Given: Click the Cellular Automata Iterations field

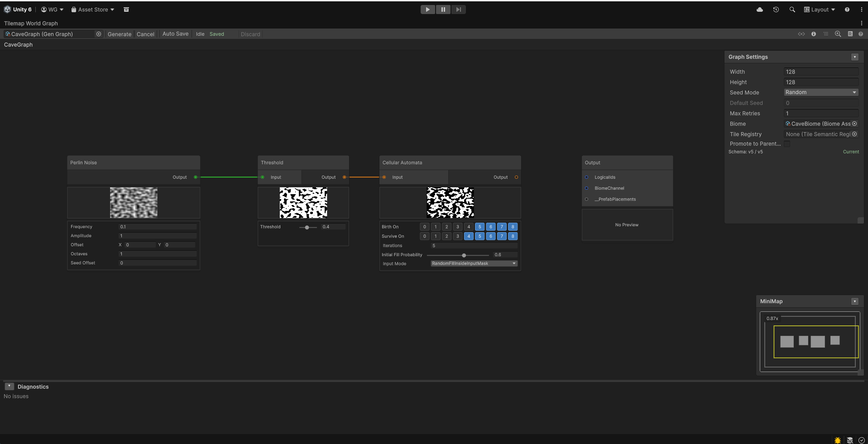Looking at the screenshot, I should pos(474,246).
